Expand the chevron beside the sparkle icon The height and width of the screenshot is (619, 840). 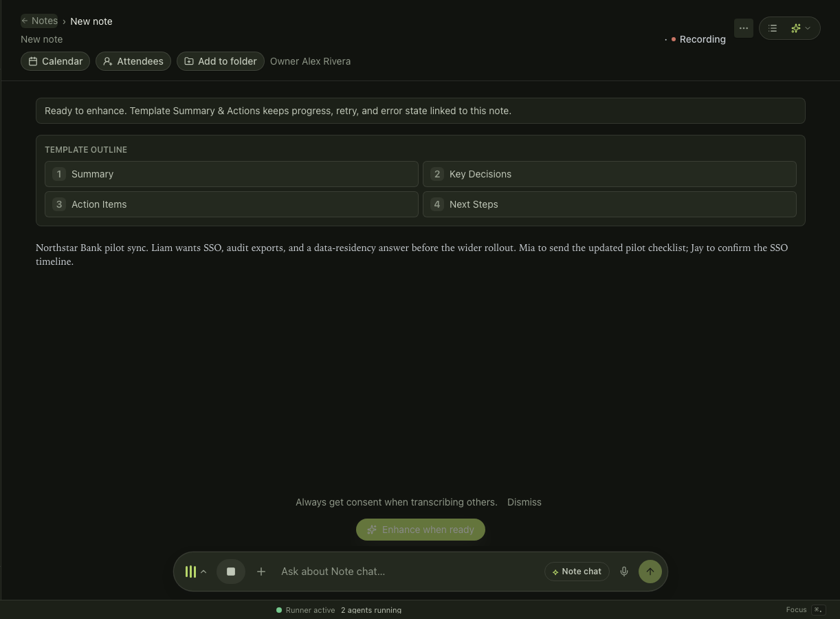coord(808,28)
